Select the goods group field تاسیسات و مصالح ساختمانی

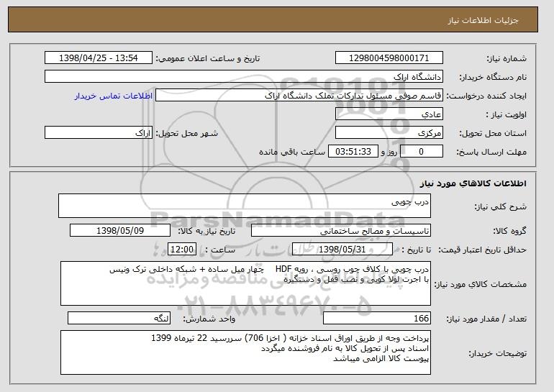coord(341,231)
